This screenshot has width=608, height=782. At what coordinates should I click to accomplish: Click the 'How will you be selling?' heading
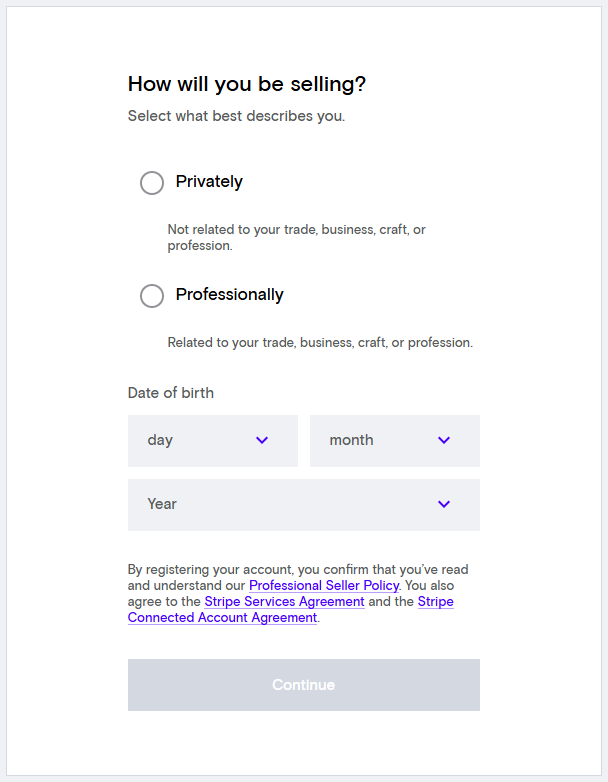click(x=247, y=85)
